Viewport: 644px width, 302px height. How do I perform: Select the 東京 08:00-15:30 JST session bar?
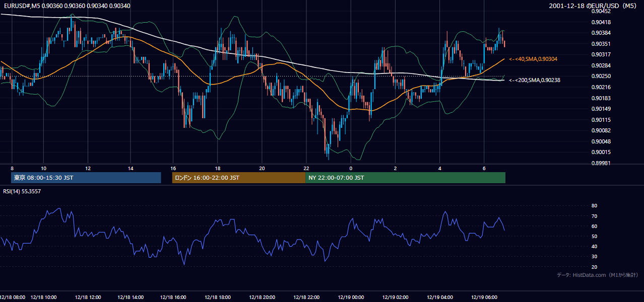tap(86, 178)
